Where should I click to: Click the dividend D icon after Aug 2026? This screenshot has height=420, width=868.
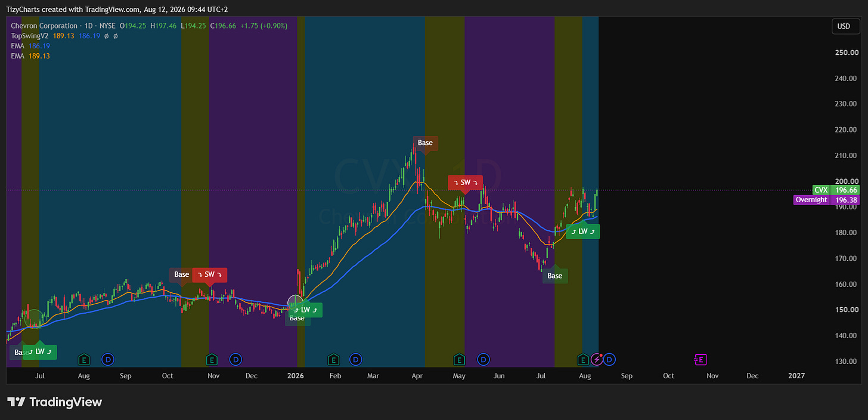[x=610, y=359]
